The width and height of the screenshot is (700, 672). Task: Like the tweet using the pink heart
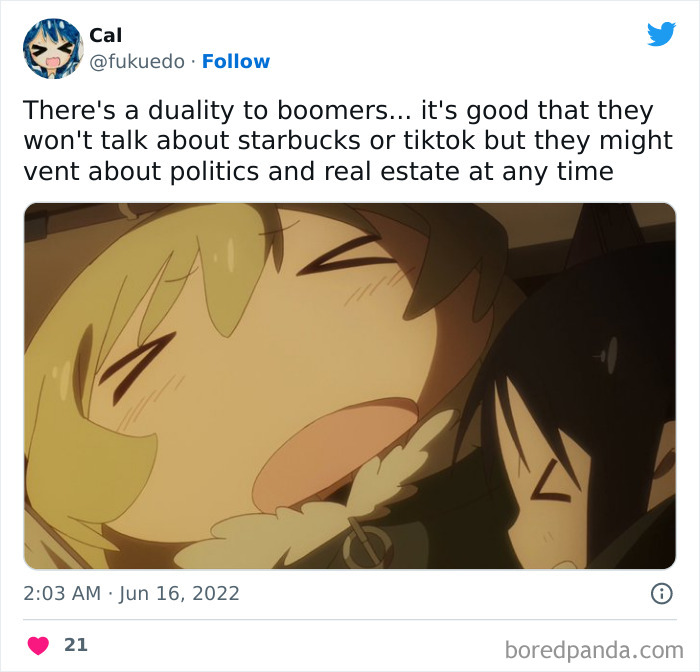pos(38,646)
